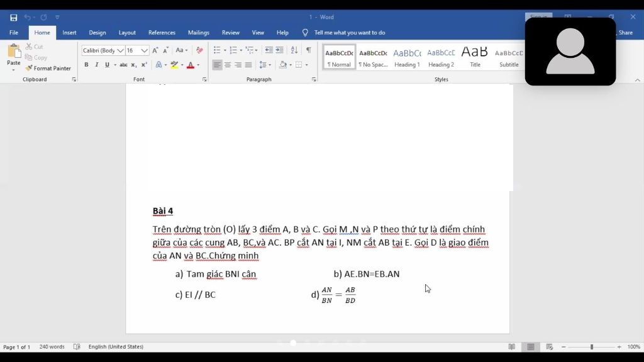This screenshot has height=362, width=644.
Task: Sort the selected text
Action: pos(294,50)
